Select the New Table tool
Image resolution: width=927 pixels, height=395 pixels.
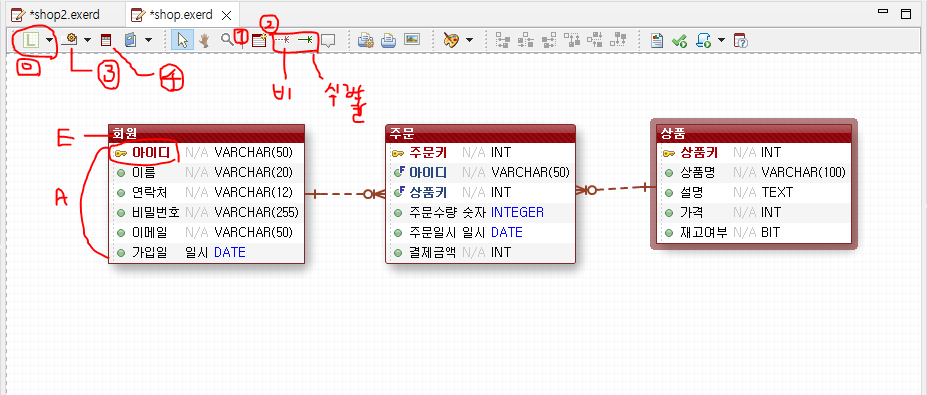[x=259, y=40]
